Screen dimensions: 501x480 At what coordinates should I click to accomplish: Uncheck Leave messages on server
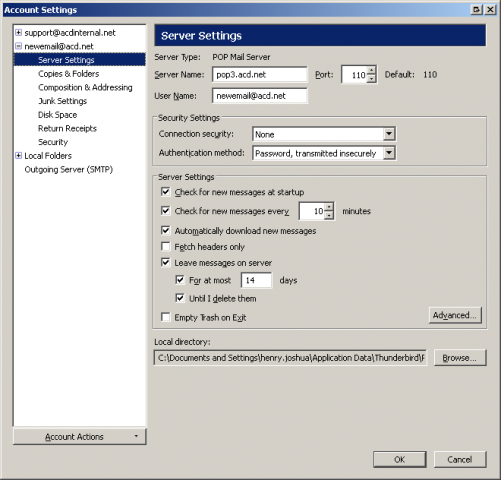pyautogui.click(x=166, y=262)
